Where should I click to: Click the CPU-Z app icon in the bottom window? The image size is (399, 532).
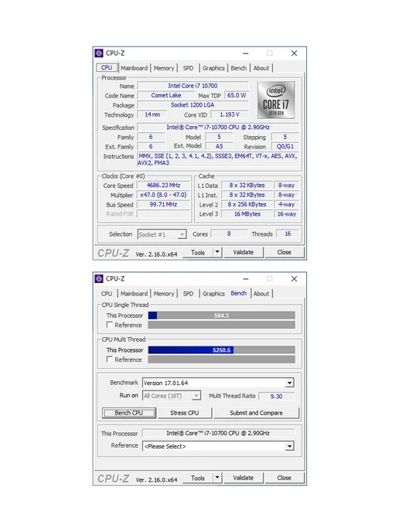(99, 278)
